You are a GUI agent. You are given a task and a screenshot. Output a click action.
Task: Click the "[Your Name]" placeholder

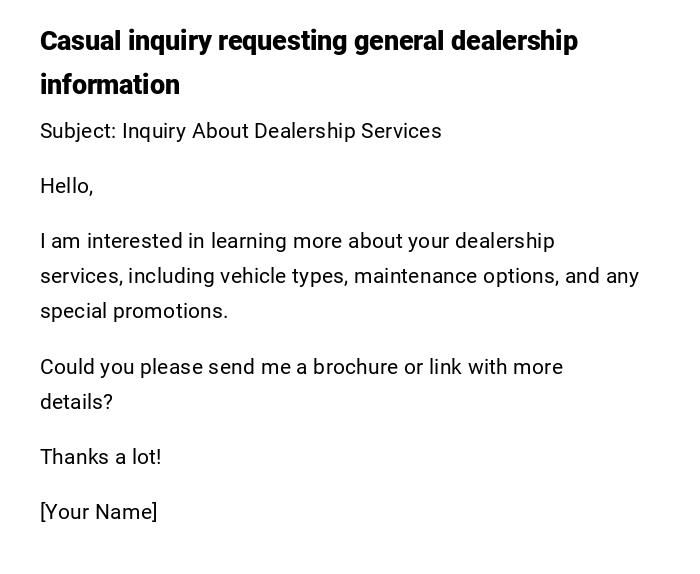pos(98,512)
